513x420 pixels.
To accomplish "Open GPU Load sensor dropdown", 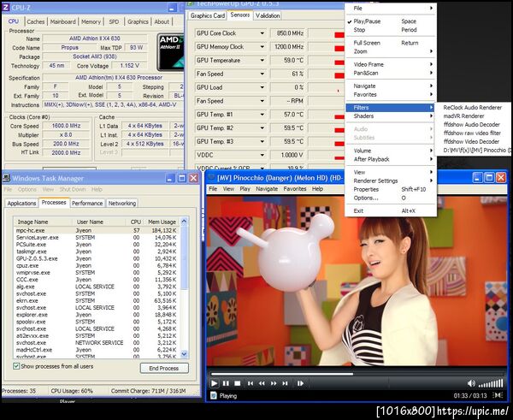I will click(x=262, y=87).
